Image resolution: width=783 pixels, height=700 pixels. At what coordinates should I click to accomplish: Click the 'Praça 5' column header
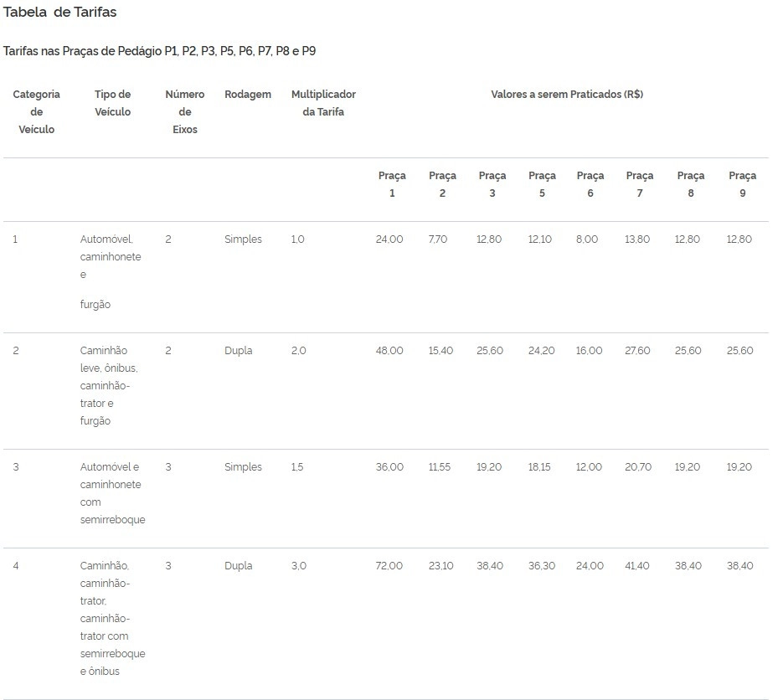tap(542, 184)
